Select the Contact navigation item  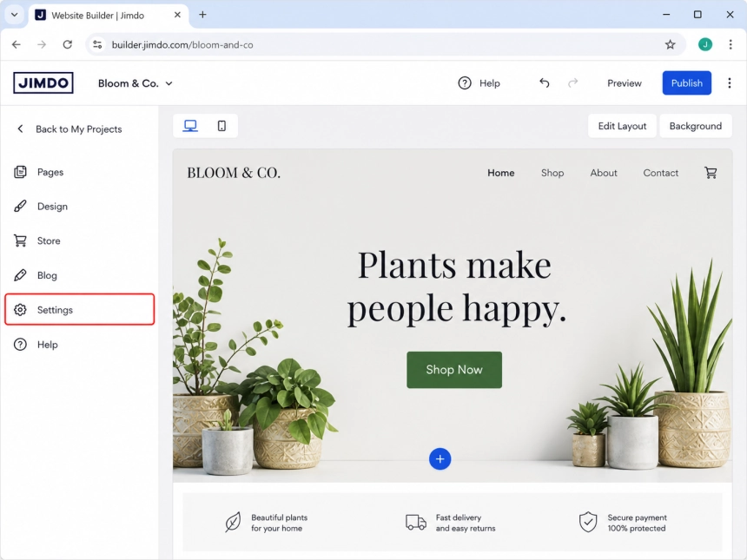click(660, 173)
